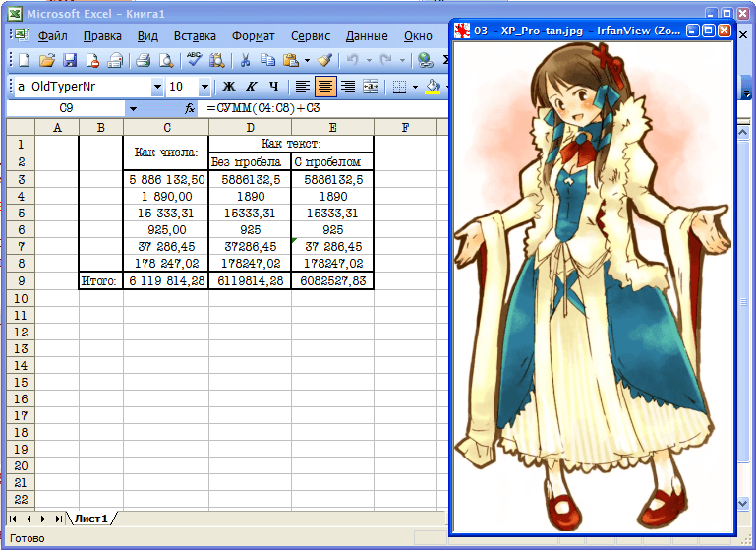Expand the font size dropdown
756x550 pixels.
[204, 87]
